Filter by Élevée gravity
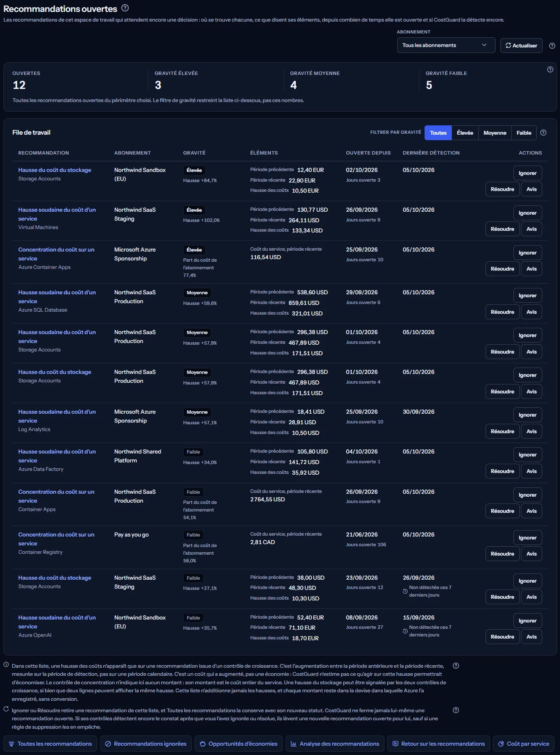The width and height of the screenshot is (560, 755). (465, 133)
